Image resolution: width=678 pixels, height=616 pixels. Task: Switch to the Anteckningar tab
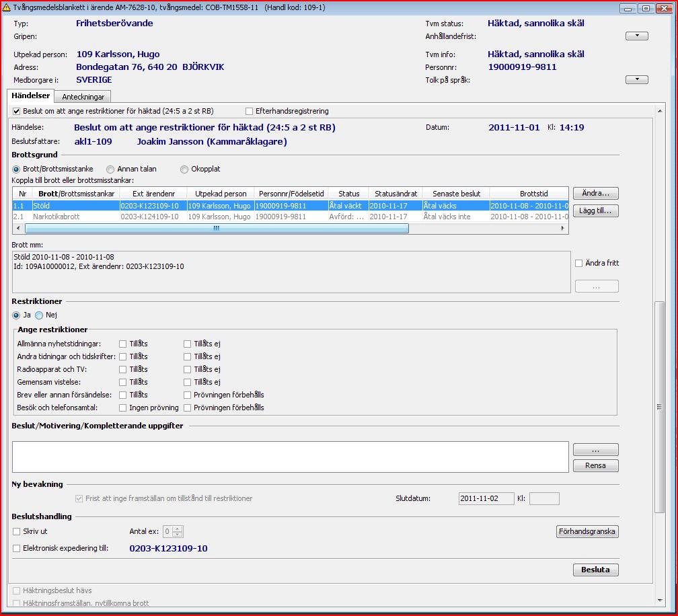coord(83,97)
